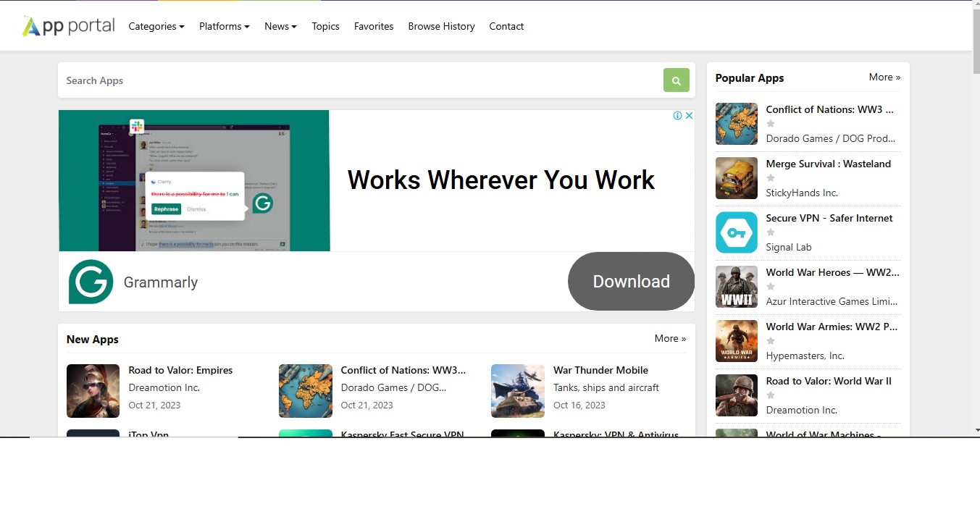
Task: Click Hypemasters, Inc. developer name
Action: (805, 356)
